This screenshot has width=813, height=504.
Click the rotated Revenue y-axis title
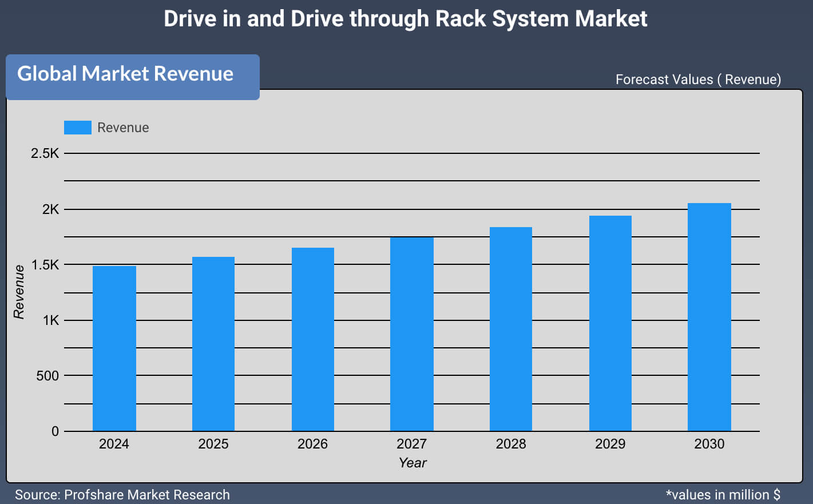19,292
